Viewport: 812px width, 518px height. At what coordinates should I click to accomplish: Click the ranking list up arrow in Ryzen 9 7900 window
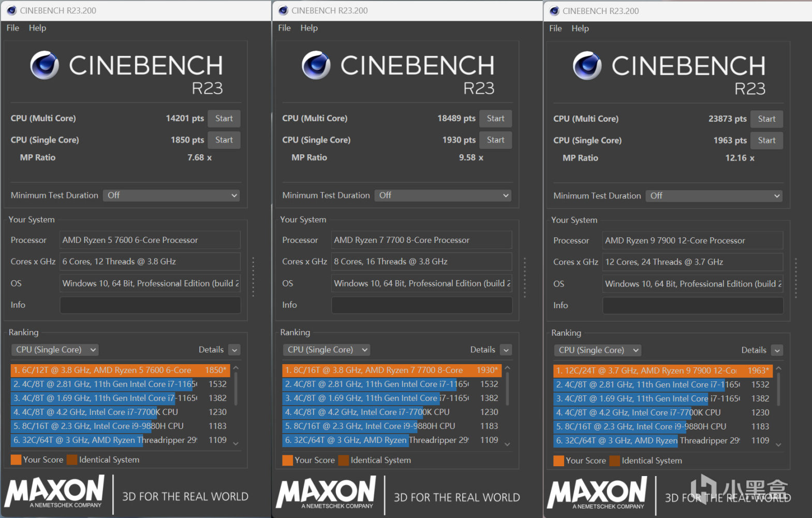pyautogui.click(x=778, y=368)
